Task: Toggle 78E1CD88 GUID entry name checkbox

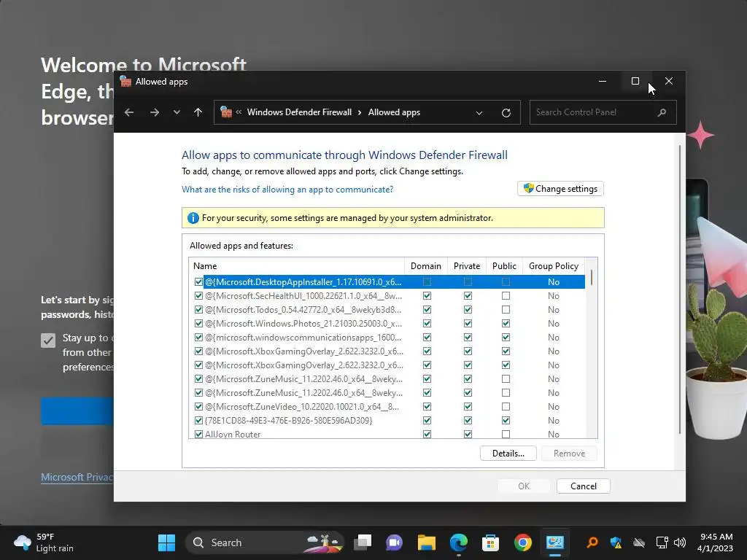Action: (x=198, y=421)
